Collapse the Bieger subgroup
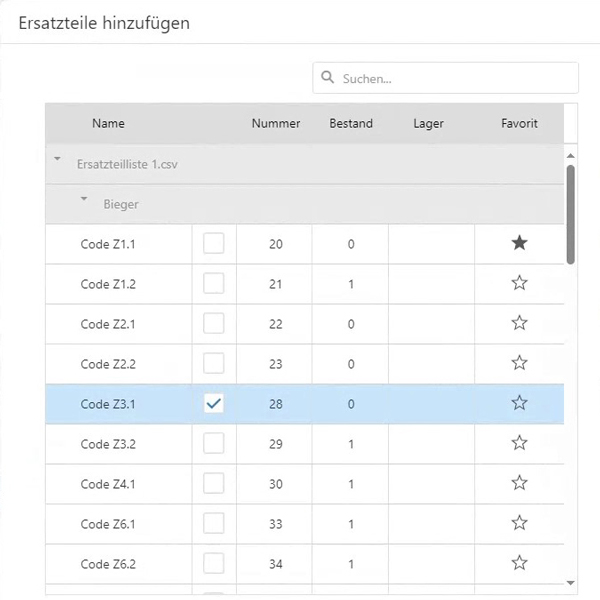The image size is (600, 600). click(x=84, y=199)
